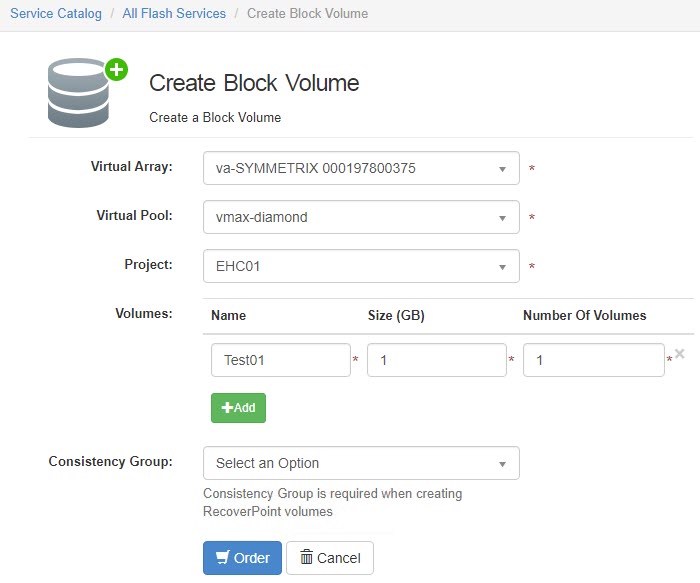Click the Cancel button with trash icon
This screenshot has height=583, width=700.
[x=330, y=558]
